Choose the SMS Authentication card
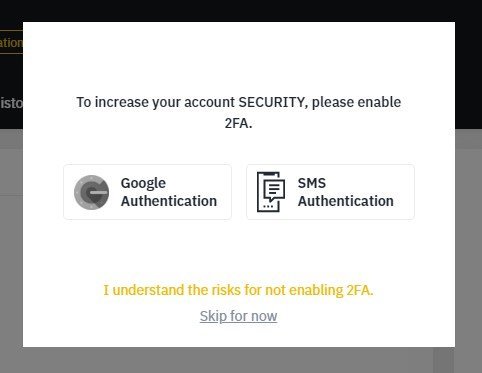482x373 pixels. pyautogui.click(x=330, y=192)
